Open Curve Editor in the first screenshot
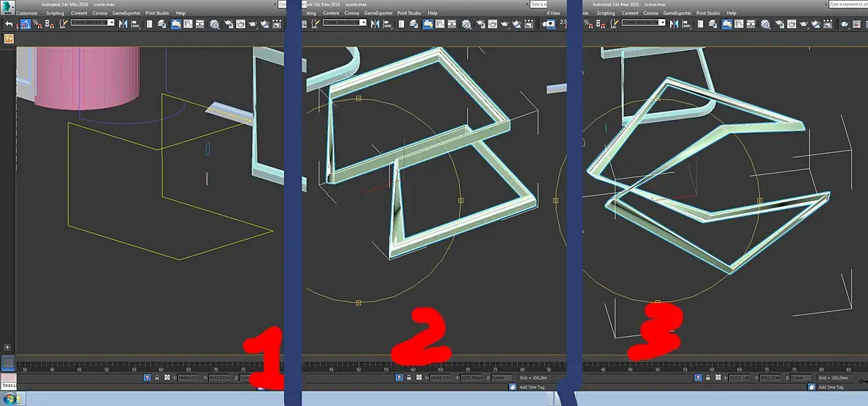 [188, 24]
